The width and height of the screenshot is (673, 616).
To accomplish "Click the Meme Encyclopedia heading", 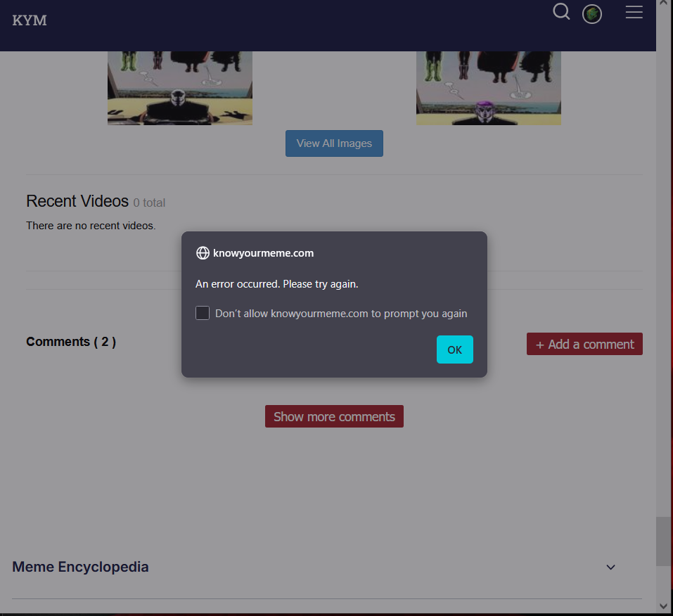I will coord(80,567).
